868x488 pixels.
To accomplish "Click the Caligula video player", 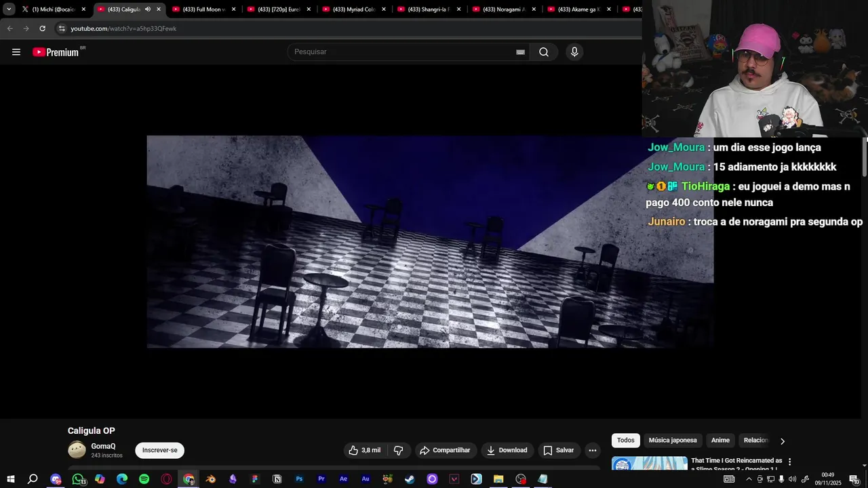I will [430, 241].
